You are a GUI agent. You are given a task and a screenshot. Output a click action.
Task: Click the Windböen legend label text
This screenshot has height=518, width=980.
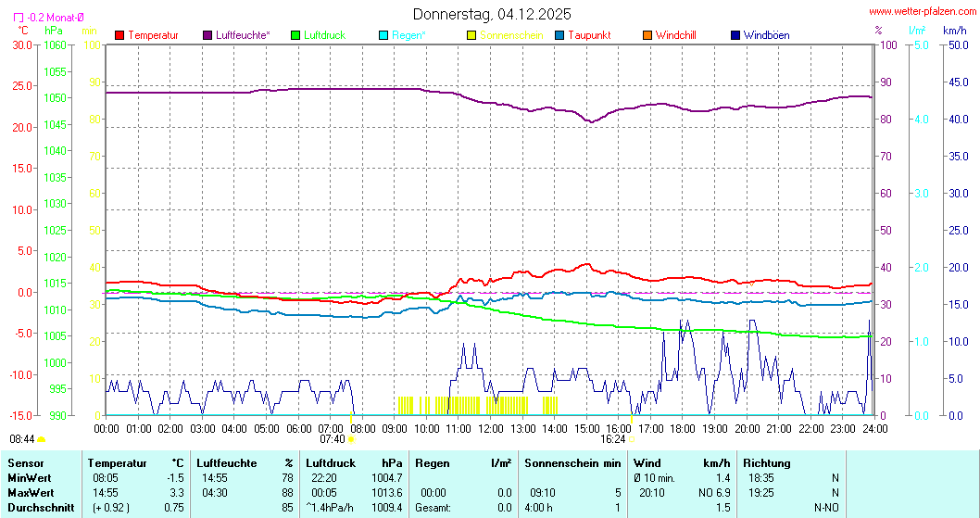click(767, 35)
